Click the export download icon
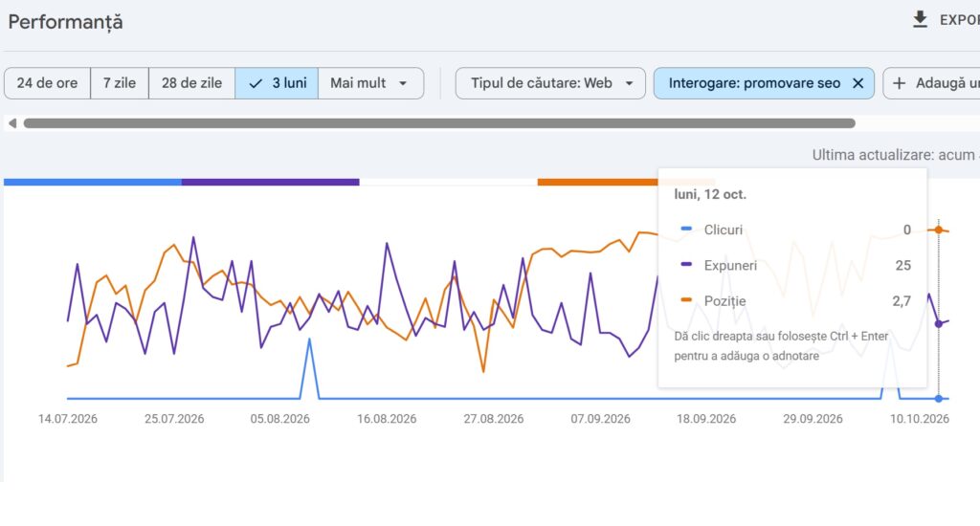This screenshot has height=526, width=980. 920,19
